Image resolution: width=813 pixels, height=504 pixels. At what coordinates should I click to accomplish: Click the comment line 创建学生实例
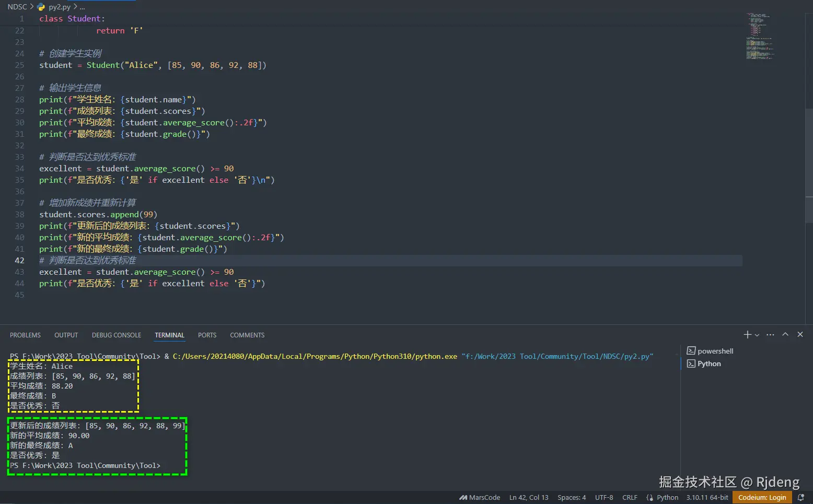point(70,53)
